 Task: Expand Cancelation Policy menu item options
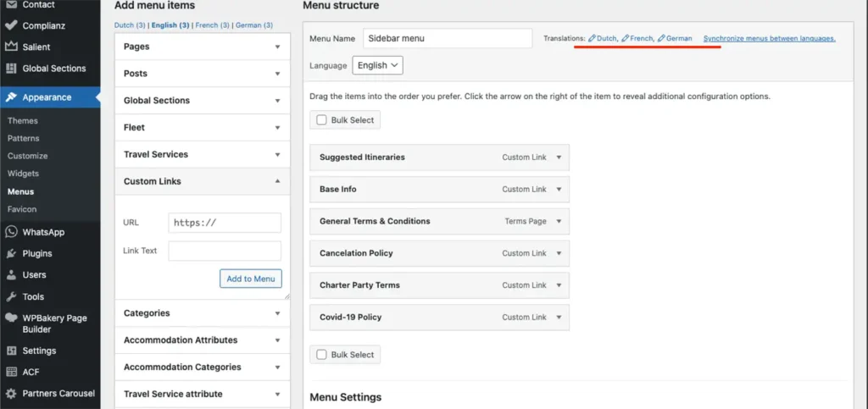559,254
